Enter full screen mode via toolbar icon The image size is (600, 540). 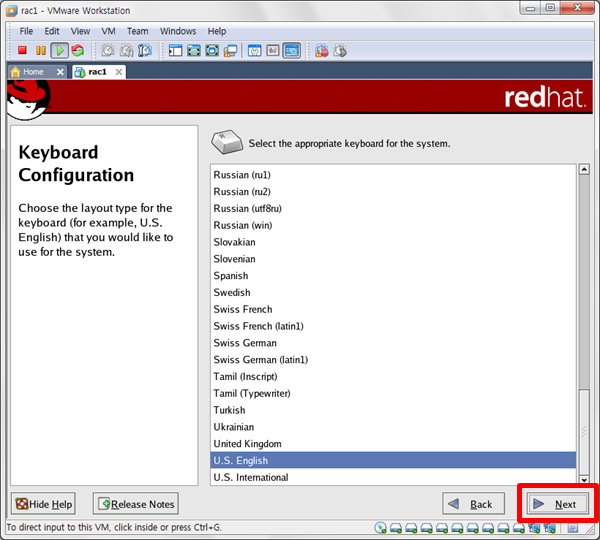click(212, 51)
